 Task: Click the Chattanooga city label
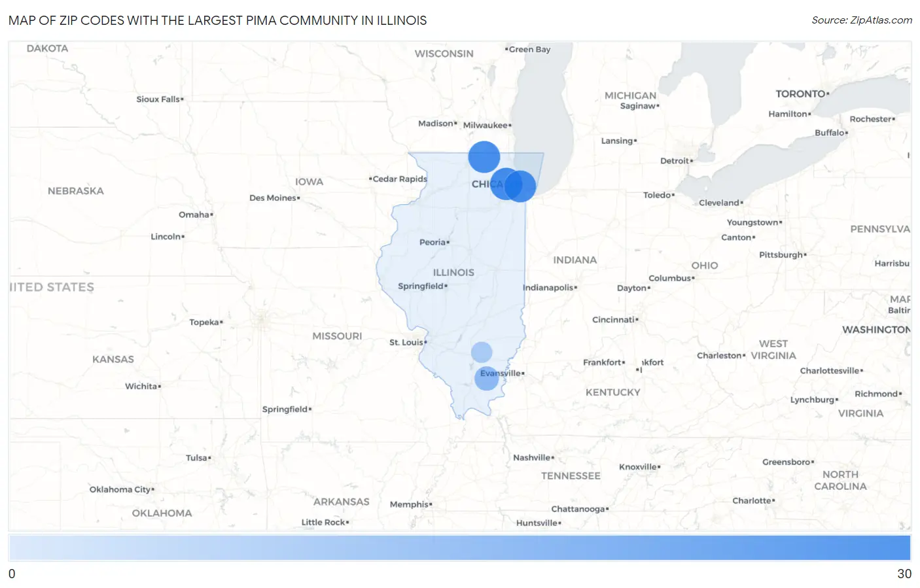point(579,509)
